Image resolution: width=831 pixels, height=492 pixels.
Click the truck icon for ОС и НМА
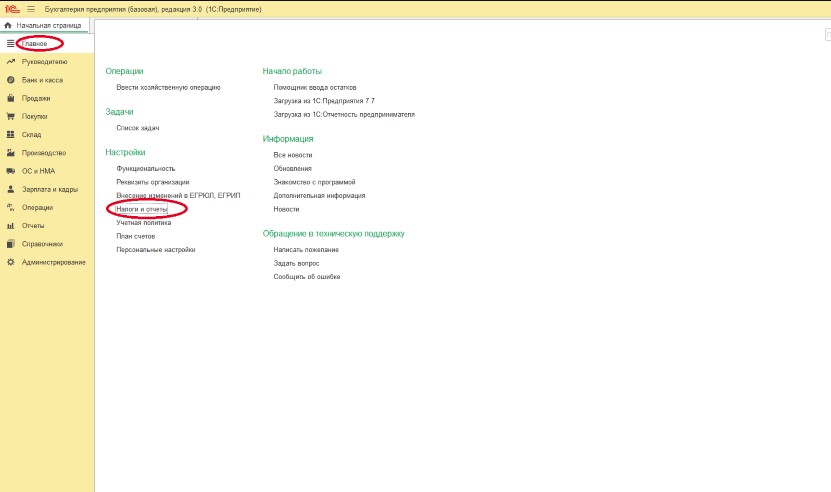click(x=10, y=171)
